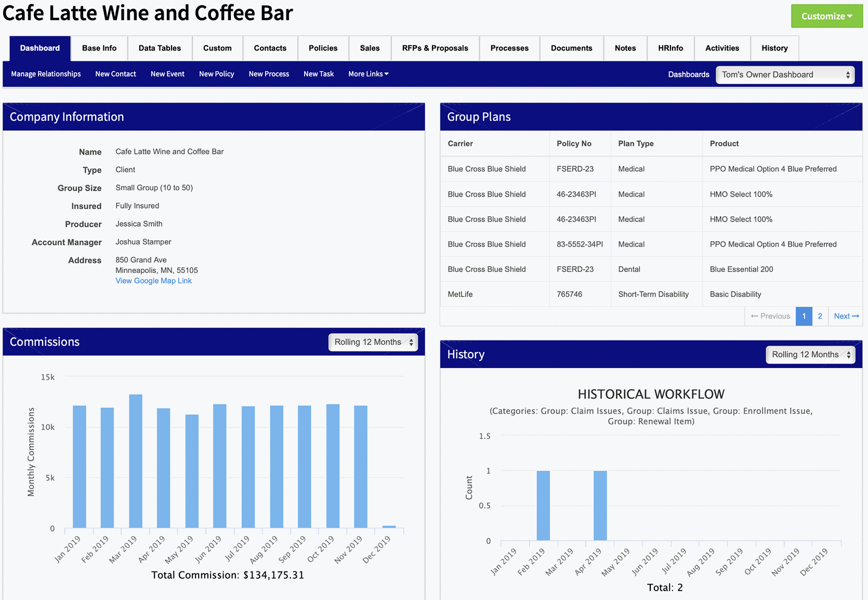
Task: Select the HRInfo tab
Action: [x=670, y=48]
